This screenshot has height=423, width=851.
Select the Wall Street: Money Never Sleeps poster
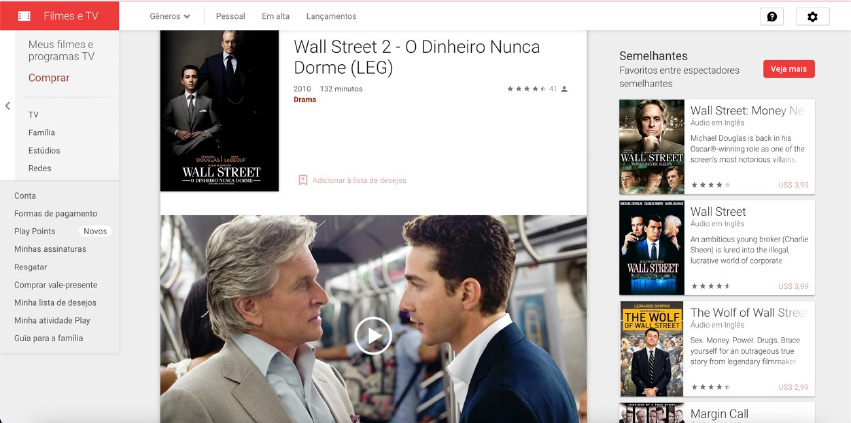(651, 146)
